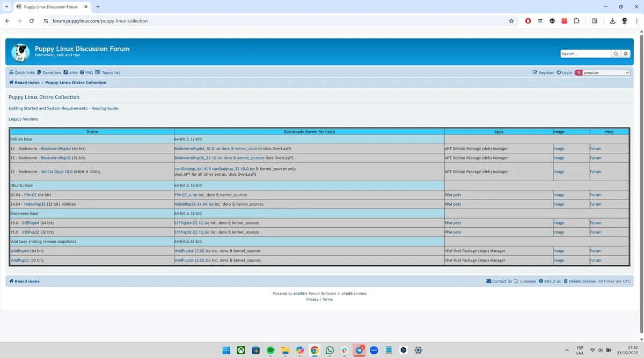Open Spotify from the taskbar
The image size is (644, 358).
[x=270, y=350]
